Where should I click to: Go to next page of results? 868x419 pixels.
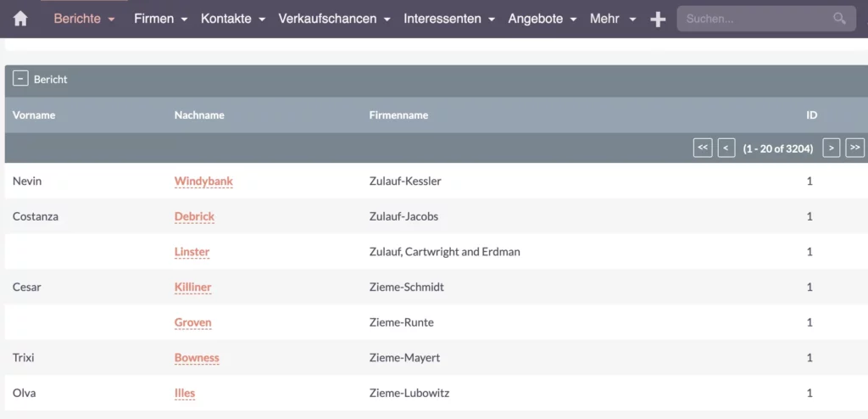pyautogui.click(x=831, y=148)
